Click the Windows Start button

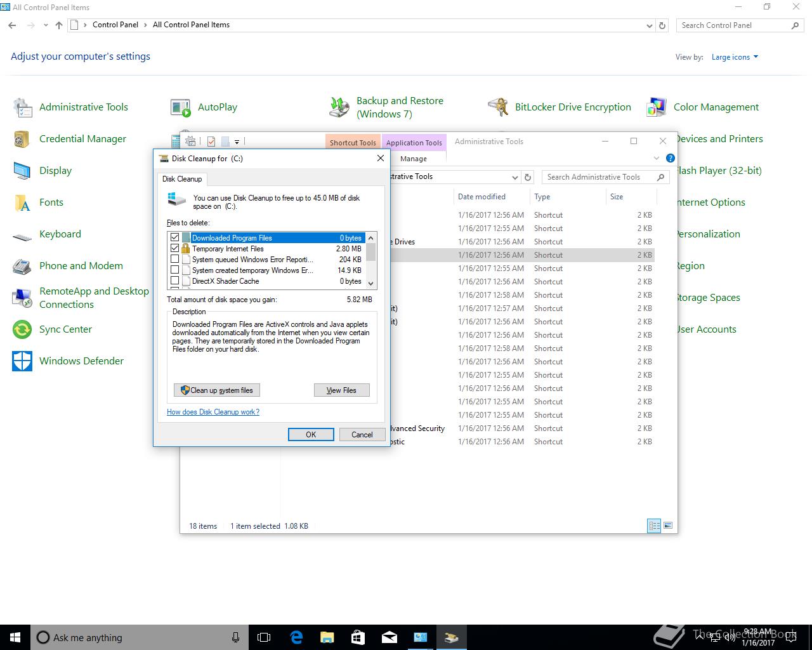tap(15, 637)
